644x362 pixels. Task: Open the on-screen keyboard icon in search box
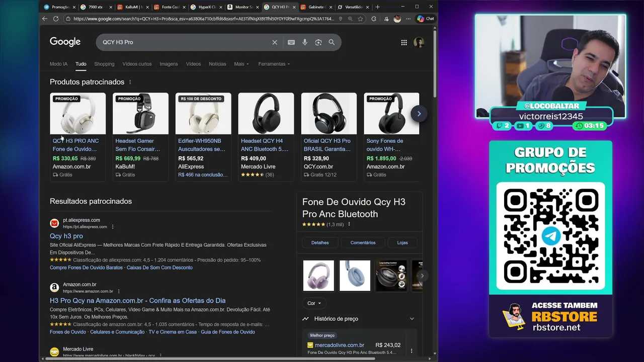(x=291, y=42)
